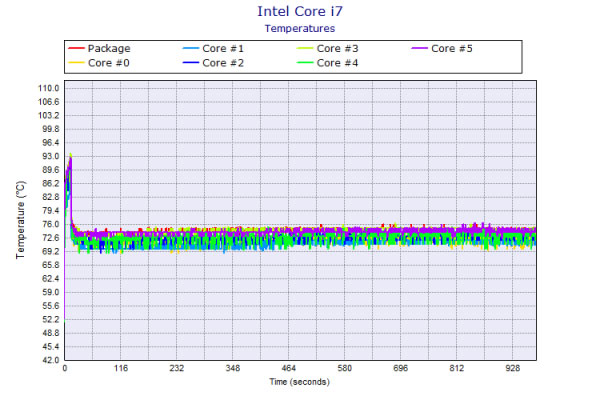Select the Core #0 legend label

point(109,63)
